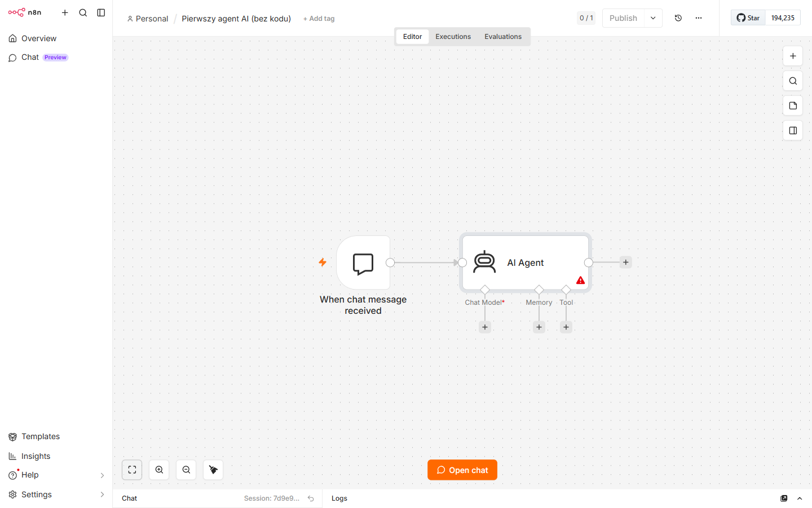Create new item with sidebar plus icon
Image resolution: width=812 pixels, height=508 pixels.
pos(65,12)
